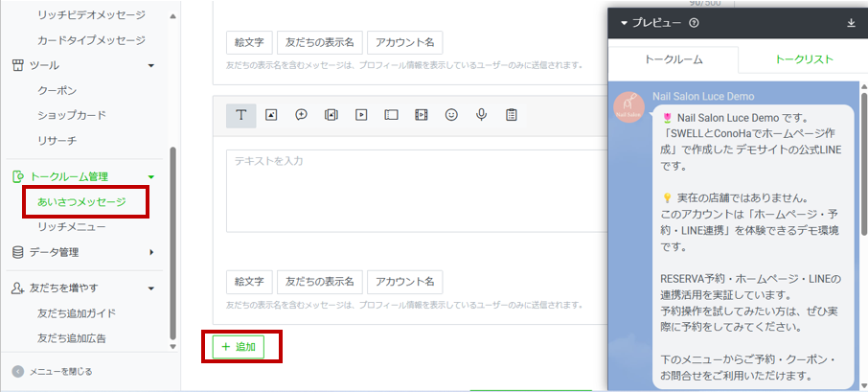Click the sidebar scrollbar down arrow

pos(173,347)
